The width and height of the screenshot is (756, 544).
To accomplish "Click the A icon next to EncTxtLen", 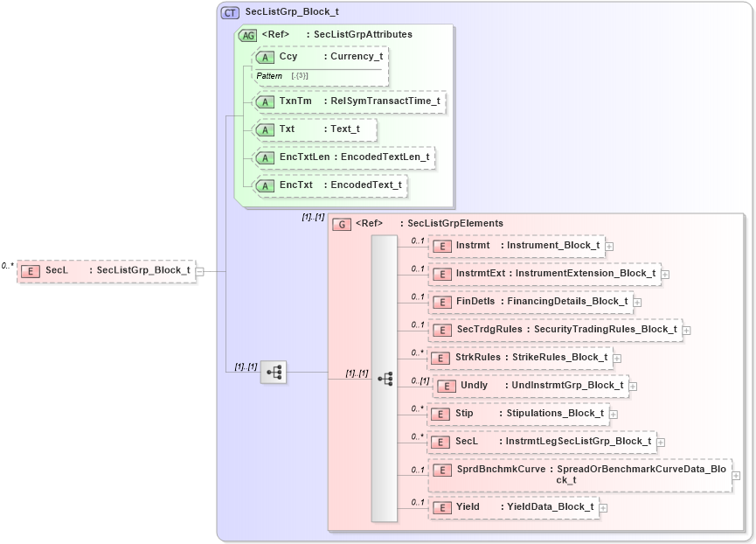I will coord(265,157).
